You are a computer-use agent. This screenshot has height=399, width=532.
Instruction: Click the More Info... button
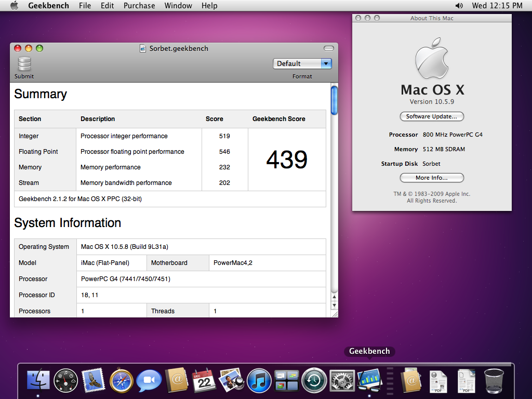[x=432, y=178]
